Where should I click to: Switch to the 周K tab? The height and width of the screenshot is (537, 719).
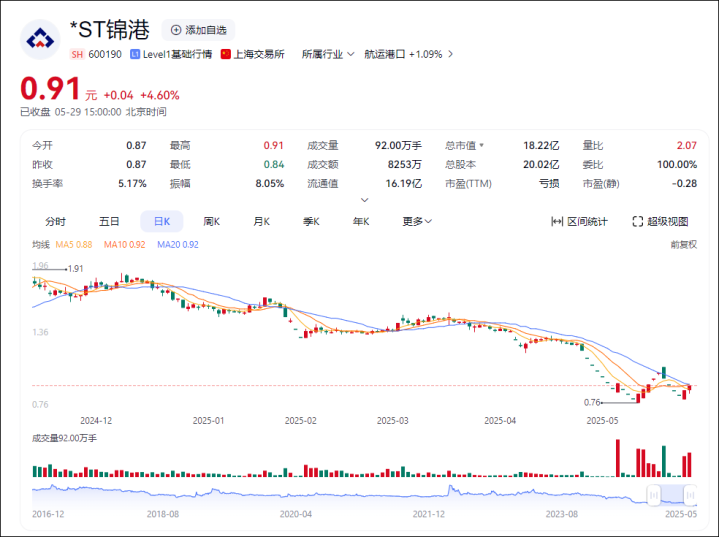(211, 222)
